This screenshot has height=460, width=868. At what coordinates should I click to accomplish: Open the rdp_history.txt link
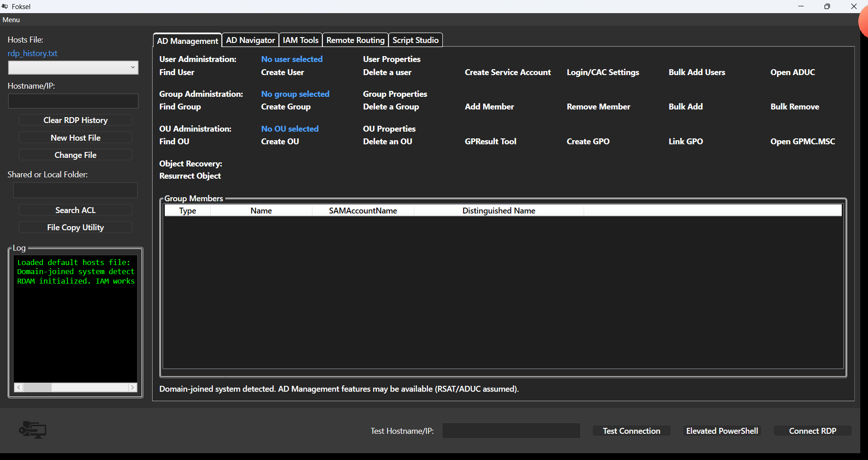pos(33,53)
